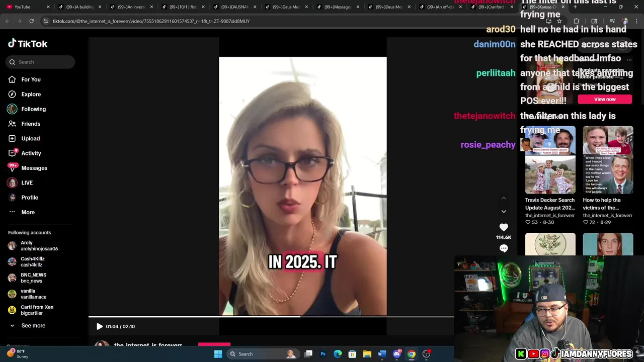
Task: Open Word from taskbar
Action: click(382, 354)
